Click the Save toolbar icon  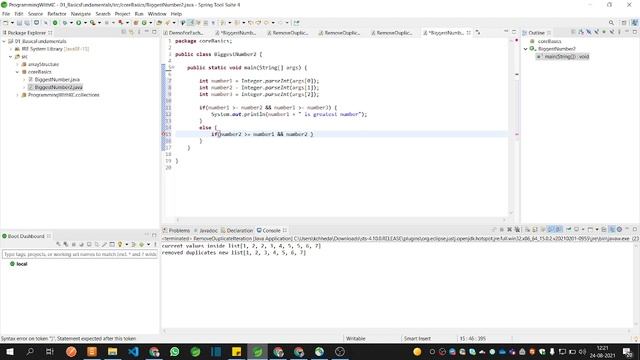(19, 23)
